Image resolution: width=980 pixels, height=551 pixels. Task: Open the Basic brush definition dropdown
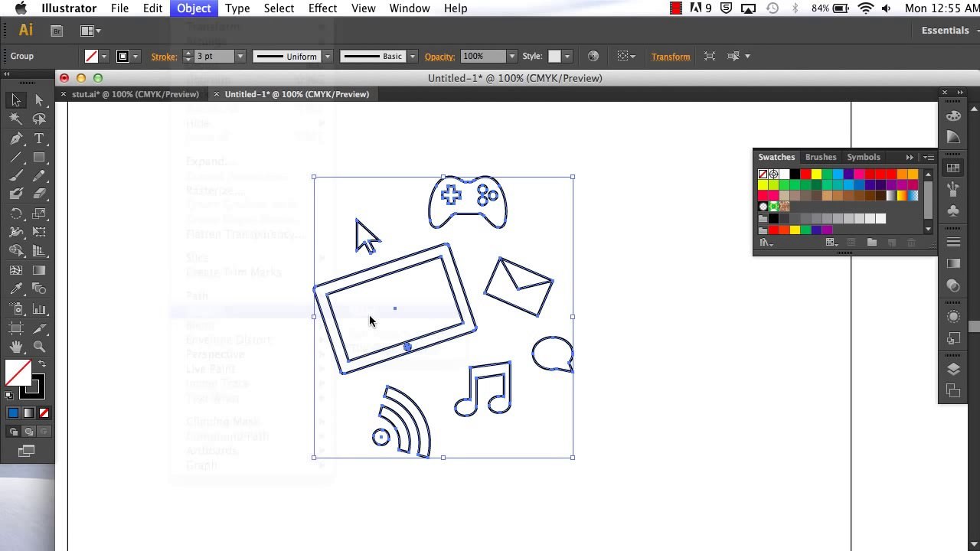(x=412, y=56)
